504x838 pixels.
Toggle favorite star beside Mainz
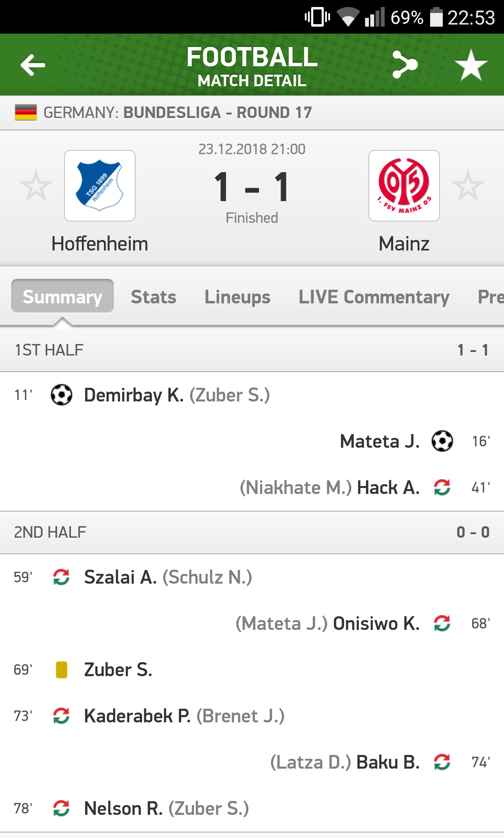(x=468, y=186)
